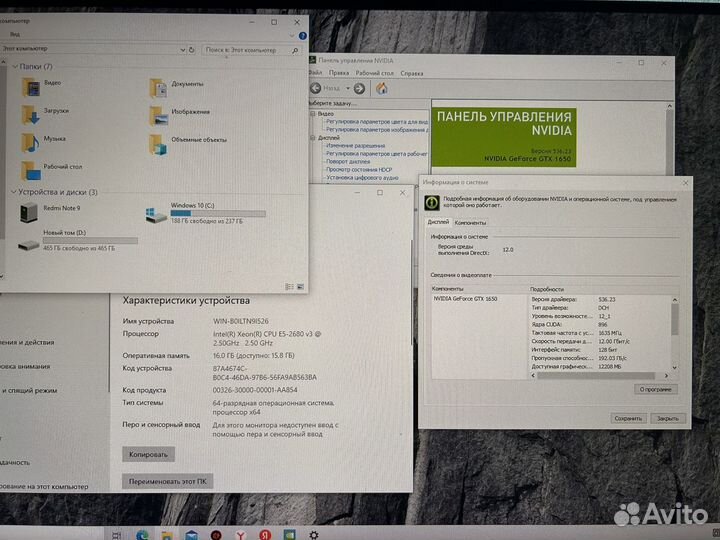
Task: Open Microsoft Edge from the taskbar
Action: coord(141,534)
